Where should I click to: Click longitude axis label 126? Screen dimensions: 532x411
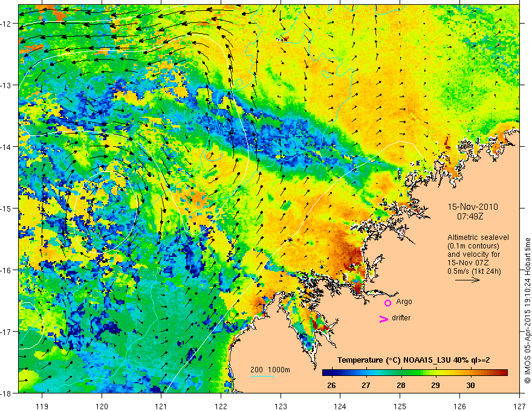point(459,406)
